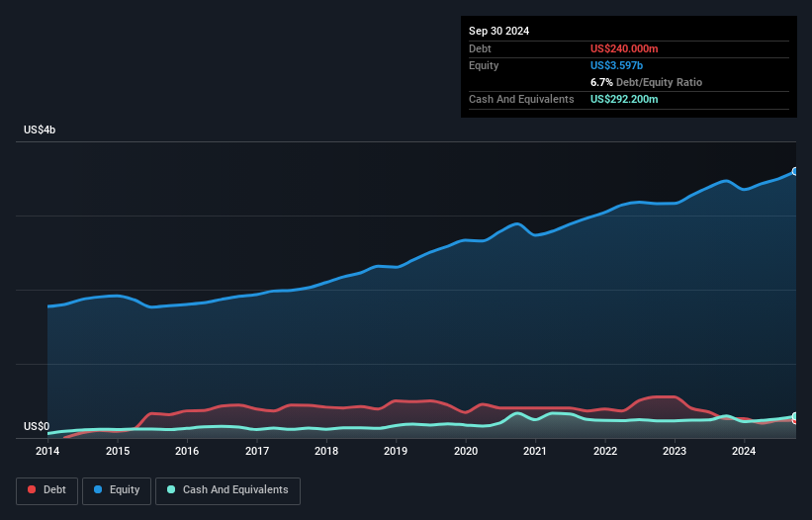Click the 2017 x-axis label

coord(257,451)
